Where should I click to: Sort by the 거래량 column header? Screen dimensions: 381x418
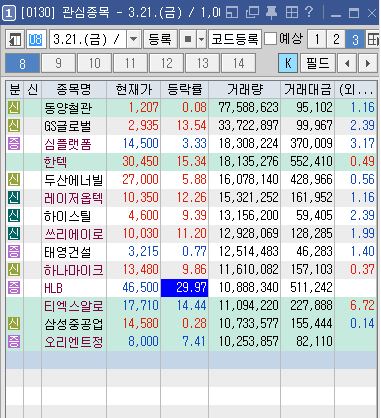tap(245, 89)
